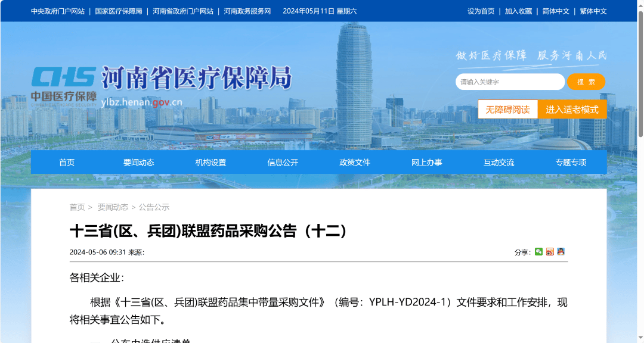Click the 搜索 search button

click(586, 82)
